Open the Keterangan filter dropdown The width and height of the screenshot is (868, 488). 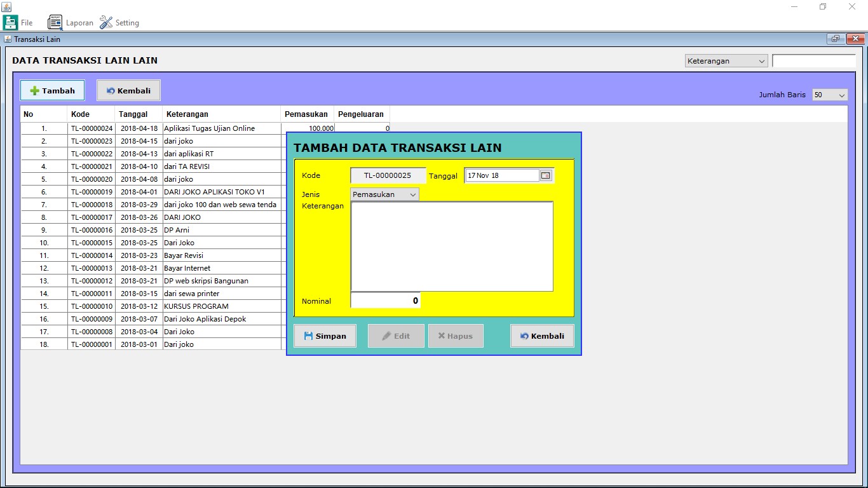726,60
